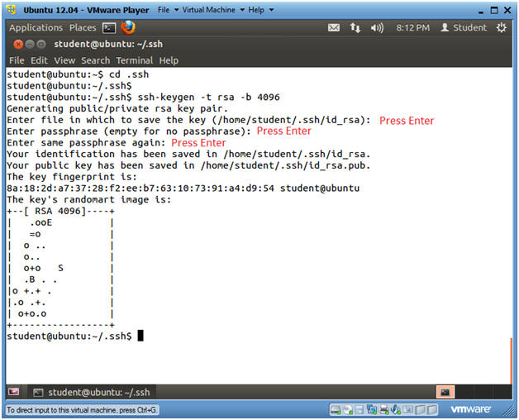This screenshot has width=519, height=420.
Task: Open the Terminal menu in terminal menubar
Action: [x=135, y=60]
